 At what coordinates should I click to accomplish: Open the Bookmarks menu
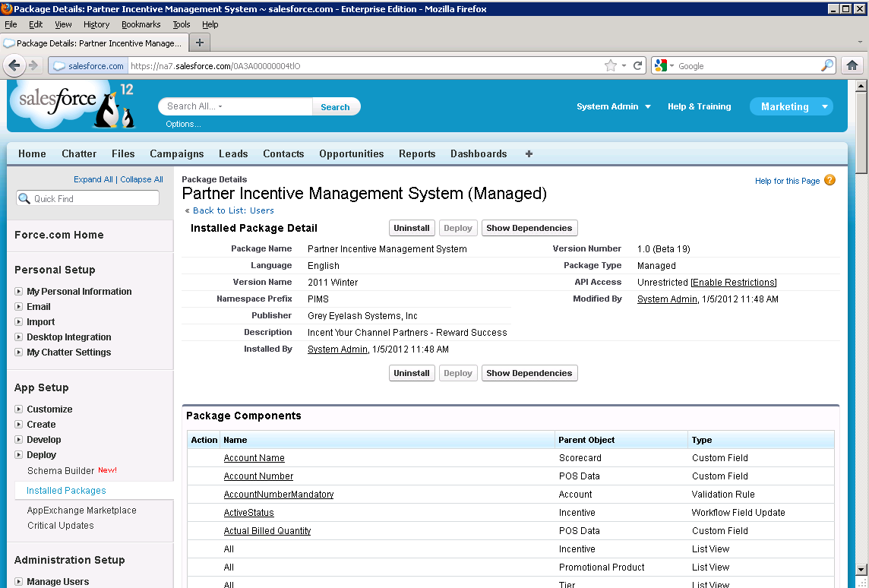[141, 24]
